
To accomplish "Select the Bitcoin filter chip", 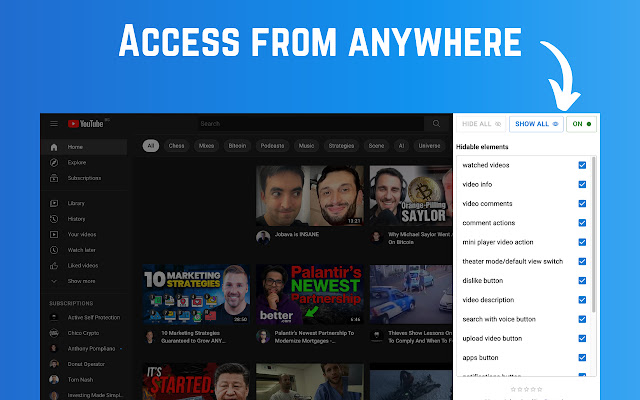I will click(237, 146).
